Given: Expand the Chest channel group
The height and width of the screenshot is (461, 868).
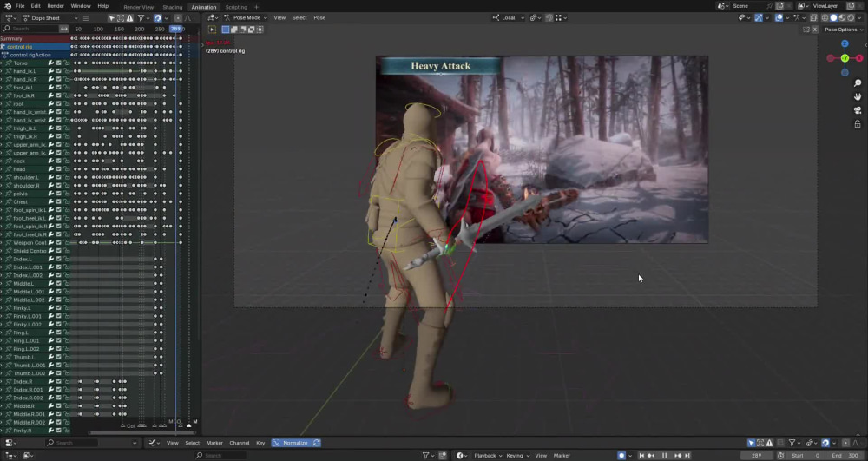Looking at the screenshot, I should coord(3,202).
